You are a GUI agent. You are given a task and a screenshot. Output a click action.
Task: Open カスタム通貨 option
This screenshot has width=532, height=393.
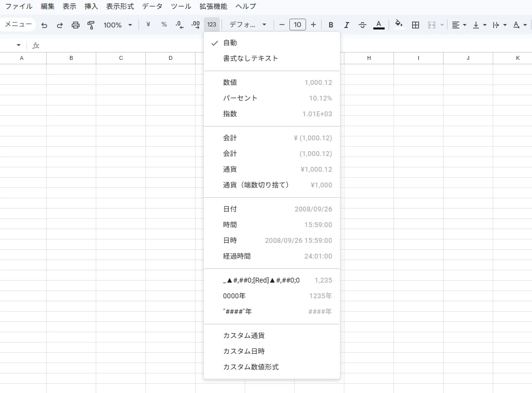[272, 336]
